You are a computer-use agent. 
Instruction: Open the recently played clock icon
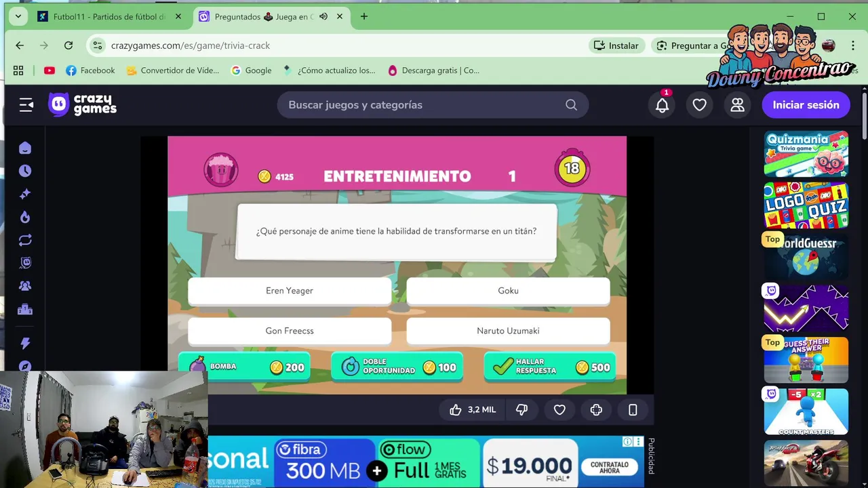coord(25,171)
